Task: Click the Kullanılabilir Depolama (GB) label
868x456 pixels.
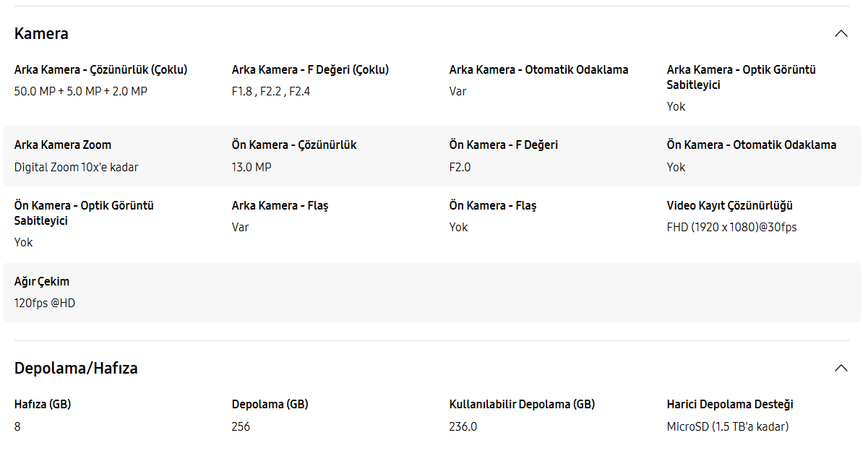Action: coord(522,405)
